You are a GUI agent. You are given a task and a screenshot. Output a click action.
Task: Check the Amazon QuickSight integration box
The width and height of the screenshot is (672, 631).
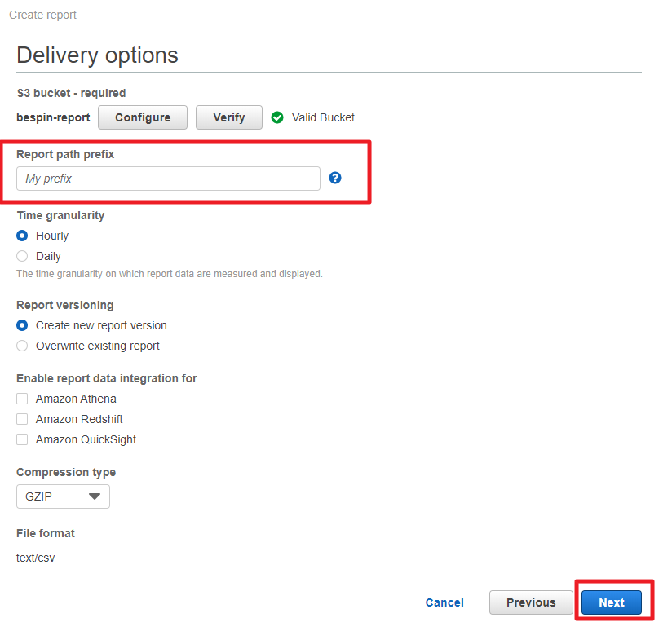[23, 439]
